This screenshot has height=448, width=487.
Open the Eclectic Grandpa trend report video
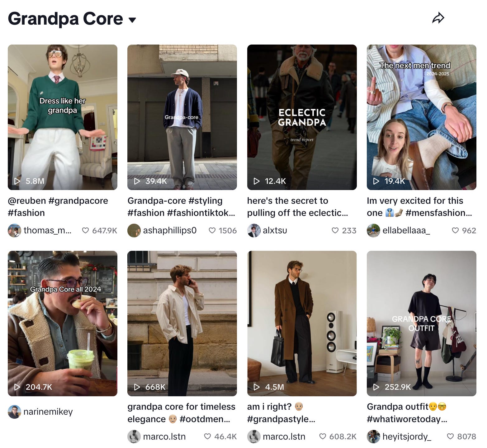point(302,117)
